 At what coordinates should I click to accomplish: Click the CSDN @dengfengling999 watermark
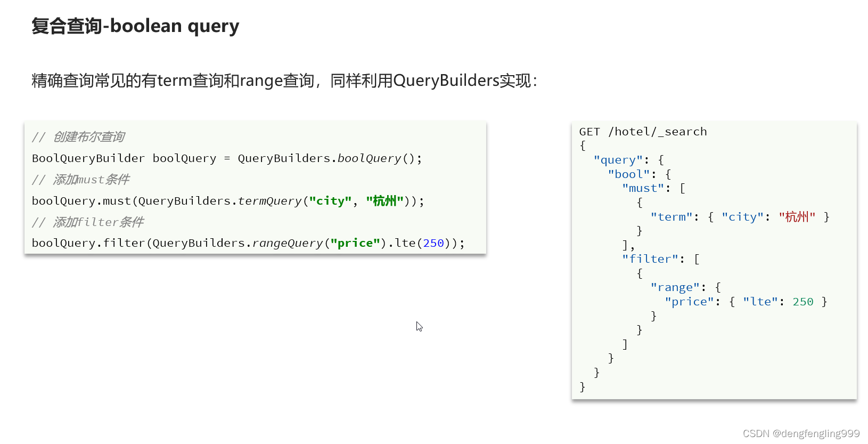801,433
